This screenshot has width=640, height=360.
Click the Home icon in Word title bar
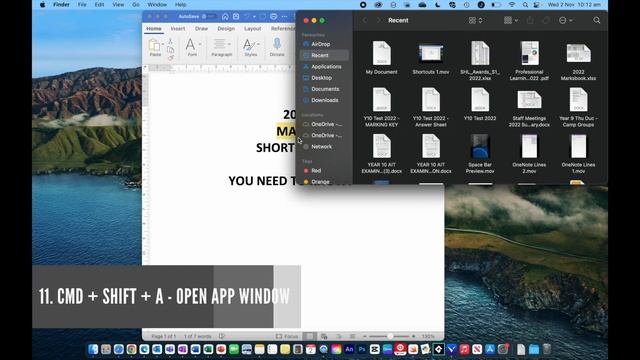pyautogui.click(x=225, y=16)
